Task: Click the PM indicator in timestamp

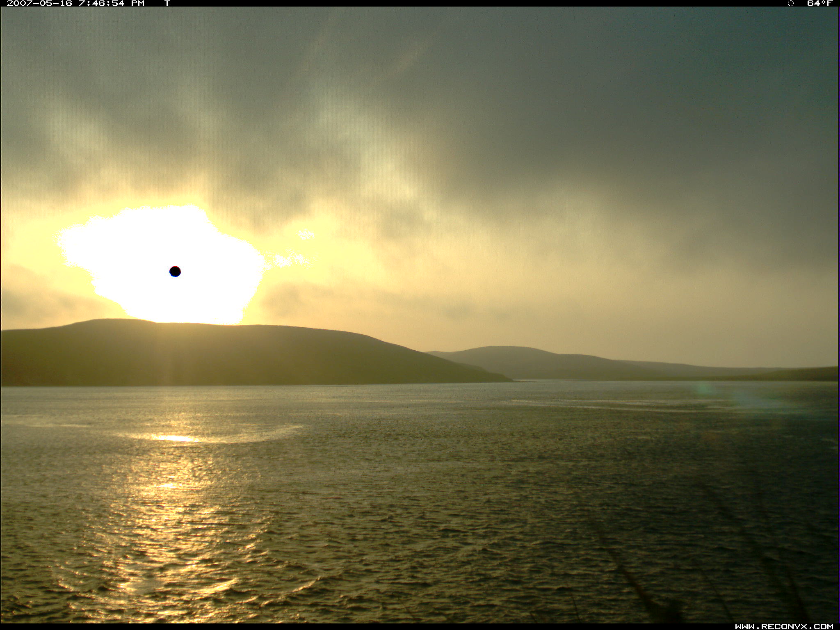Action: pyautogui.click(x=138, y=3)
